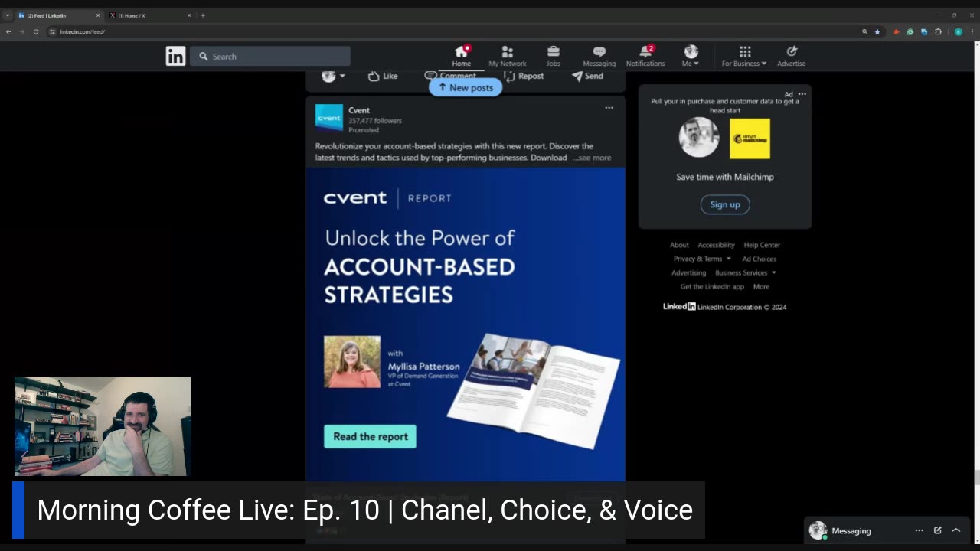Open the browser zoom indicator

pos(865,31)
